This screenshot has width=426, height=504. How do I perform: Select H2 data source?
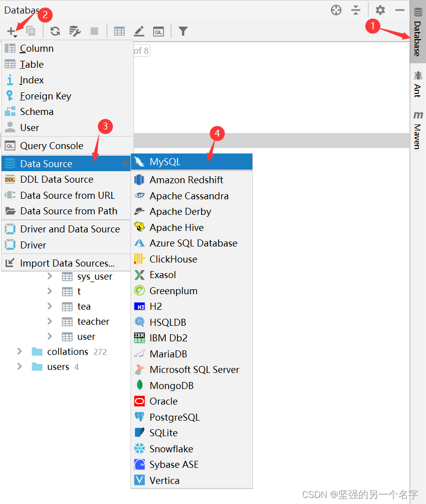click(192, 306)
